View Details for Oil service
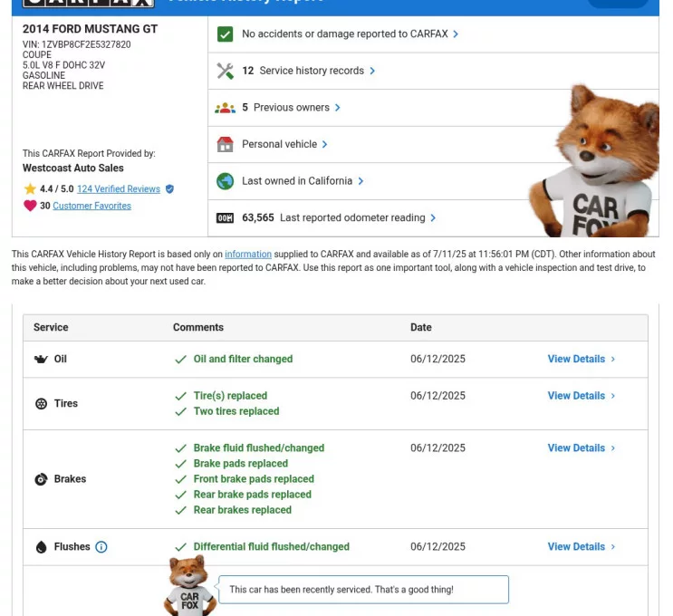This screenshot has height=616, width=673. 581,359
